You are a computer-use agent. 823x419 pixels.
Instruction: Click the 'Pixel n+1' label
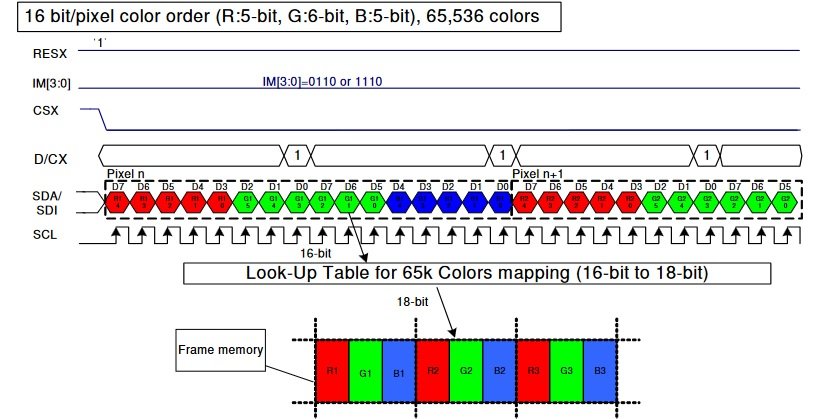[x=538, y=174]
